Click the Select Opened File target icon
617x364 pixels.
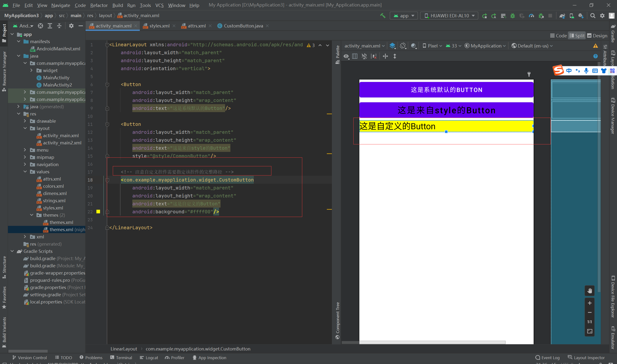click(40, 26)
